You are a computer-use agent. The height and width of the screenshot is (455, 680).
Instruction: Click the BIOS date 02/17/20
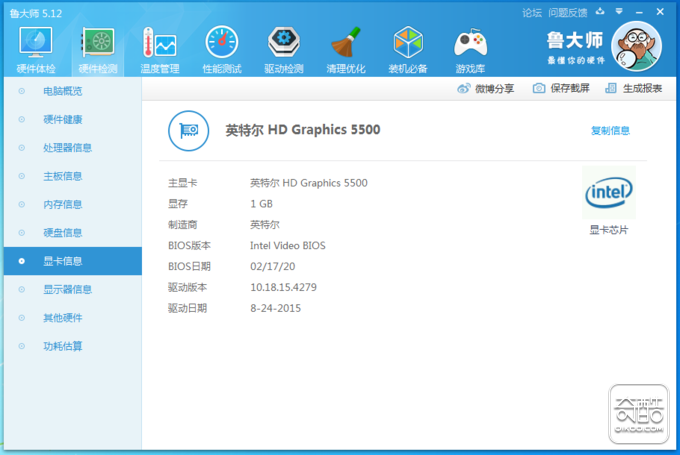click(273, 266)
